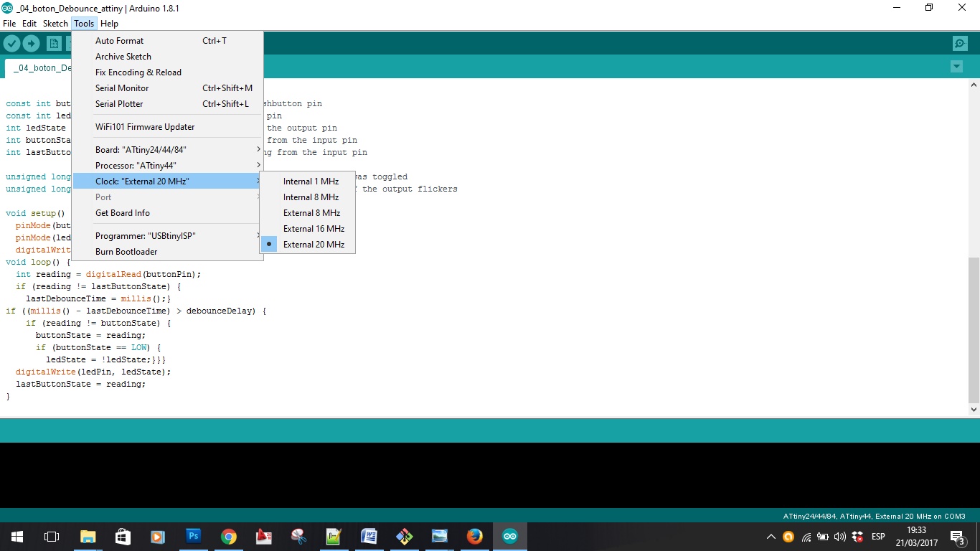Open the Windows Start menu
Image resolution: width=980 pixels, height=551 pixels.
click(x=17, y=537)
